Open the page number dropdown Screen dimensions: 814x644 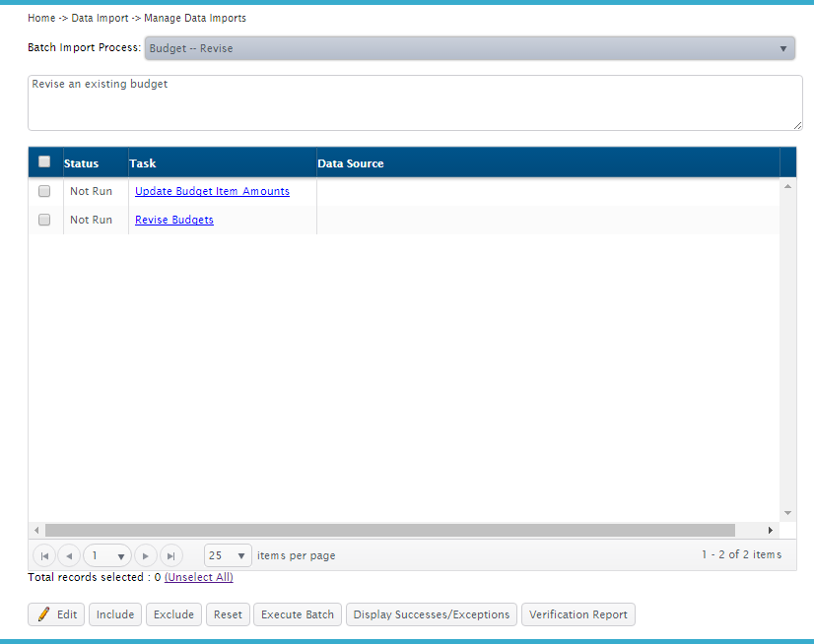pos(107,555)
